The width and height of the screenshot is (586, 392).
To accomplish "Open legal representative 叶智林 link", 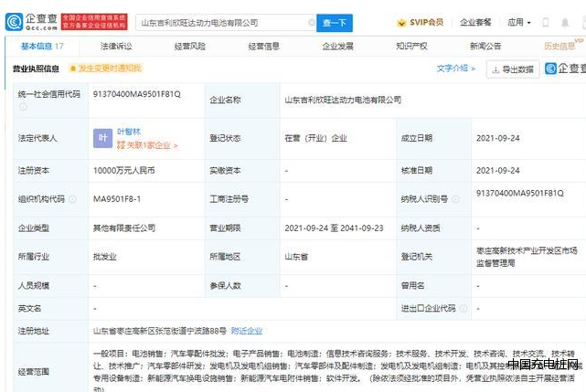I will 129,132.
